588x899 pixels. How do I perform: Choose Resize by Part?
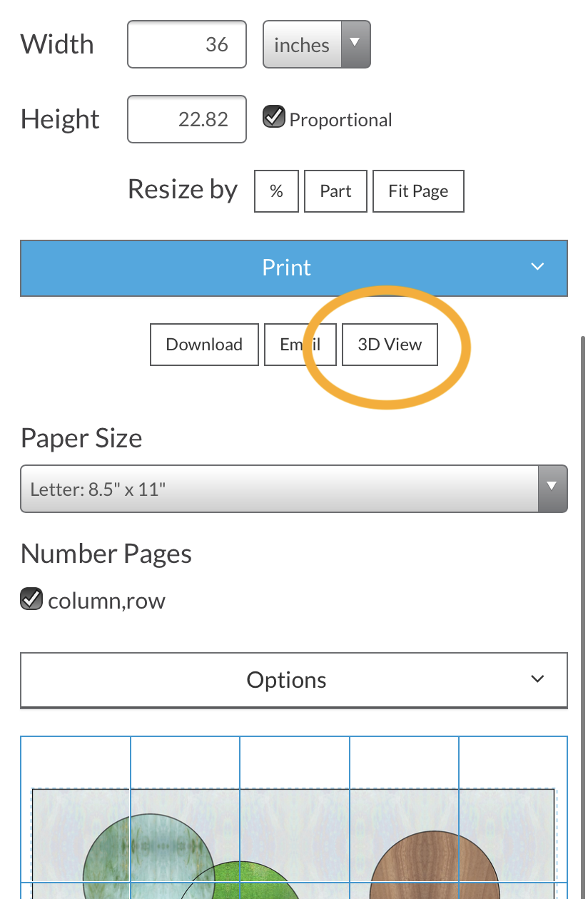point(335,191)
